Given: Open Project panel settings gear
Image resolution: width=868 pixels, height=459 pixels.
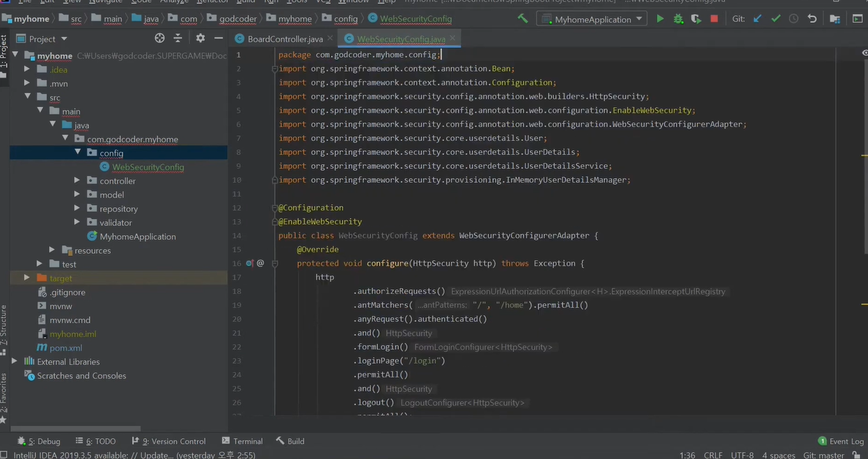Looking at the screenshot, I should 200,38.
